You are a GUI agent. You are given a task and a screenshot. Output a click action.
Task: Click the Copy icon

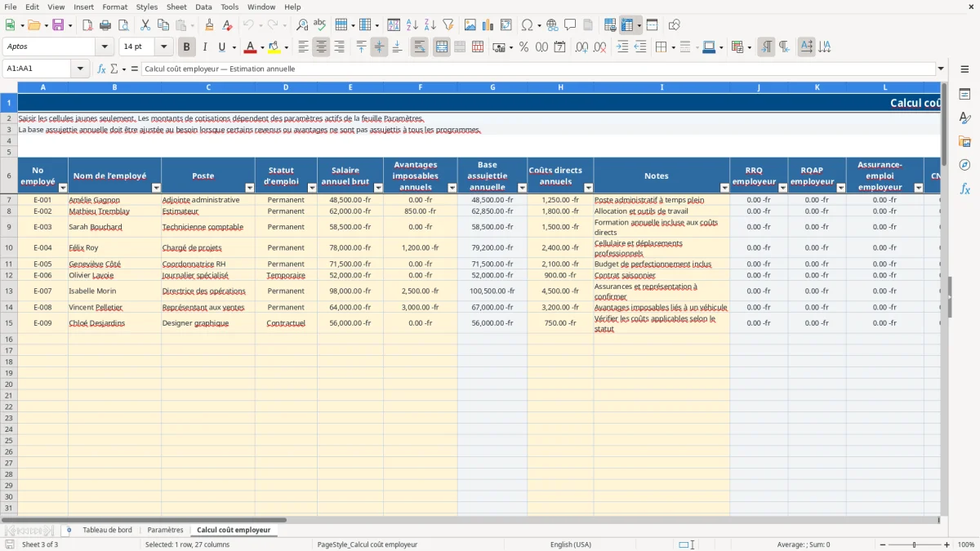click(x=163, y=25)
